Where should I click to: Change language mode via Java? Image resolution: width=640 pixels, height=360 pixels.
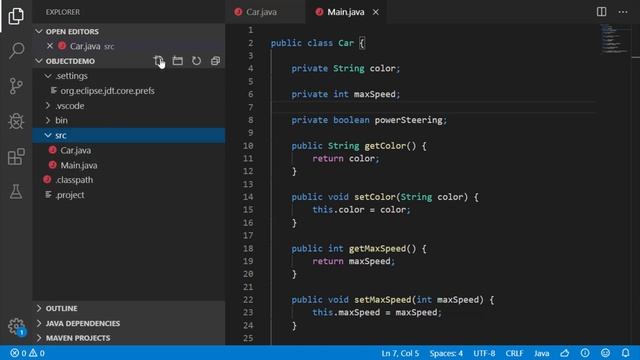coord(542,353)
